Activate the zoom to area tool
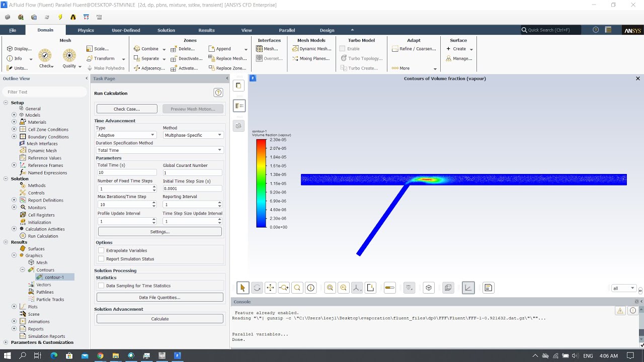The height and width of the screenshot is (362, 644). [x=297, y=288]
